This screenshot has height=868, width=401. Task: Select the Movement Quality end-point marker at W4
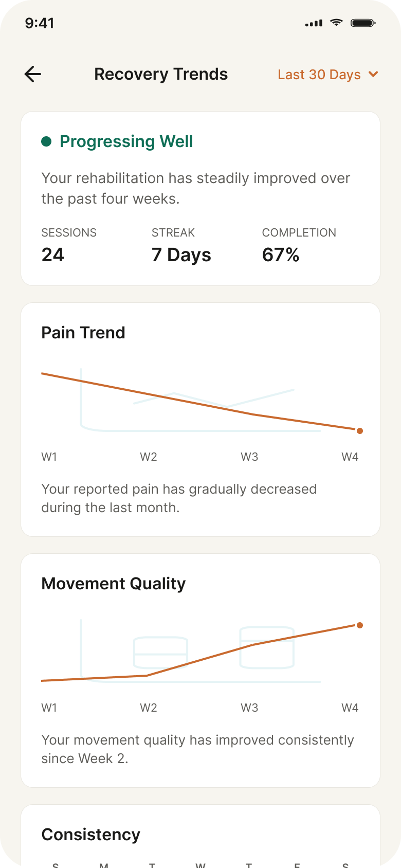pyautogui.click(x=360, y=625)
